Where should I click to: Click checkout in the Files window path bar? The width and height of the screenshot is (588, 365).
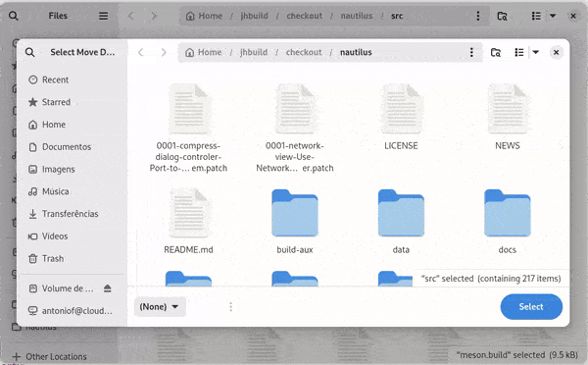pyautogui.click(x=304, y=16)
